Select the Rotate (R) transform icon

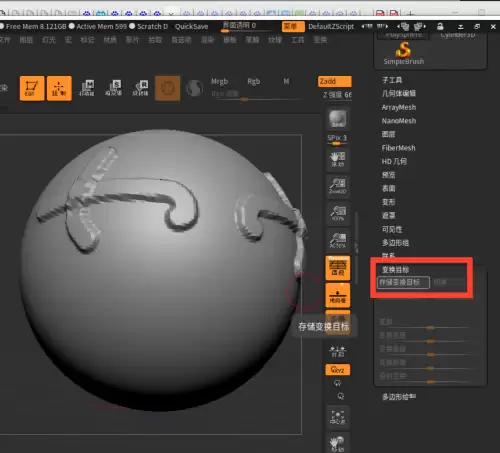click(140, 88)
